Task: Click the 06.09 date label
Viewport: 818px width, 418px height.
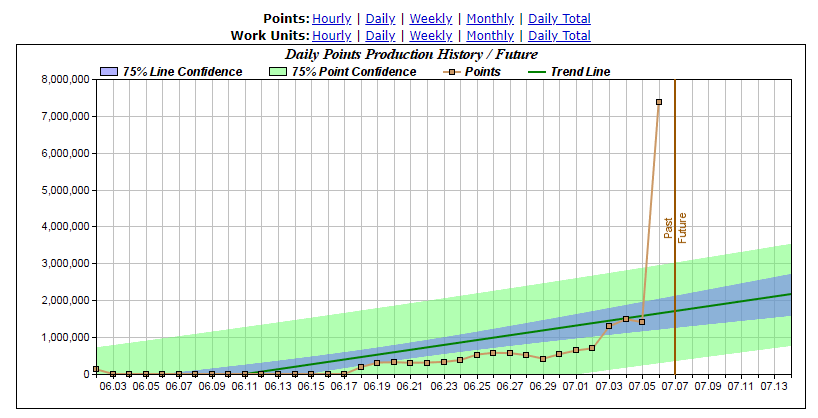Action: tap(212, 386)
